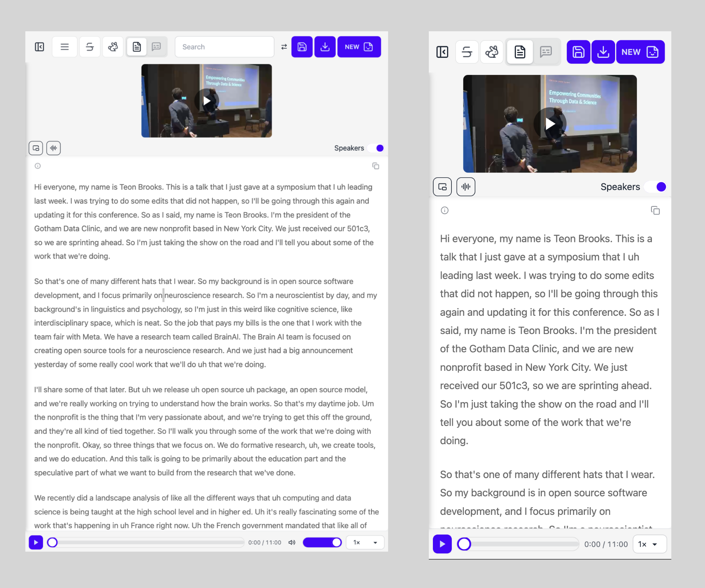This screenshot has height=588, width=705.
Task: Turn off Speakers toggle in left panel
Action: [x=376, y=148]
